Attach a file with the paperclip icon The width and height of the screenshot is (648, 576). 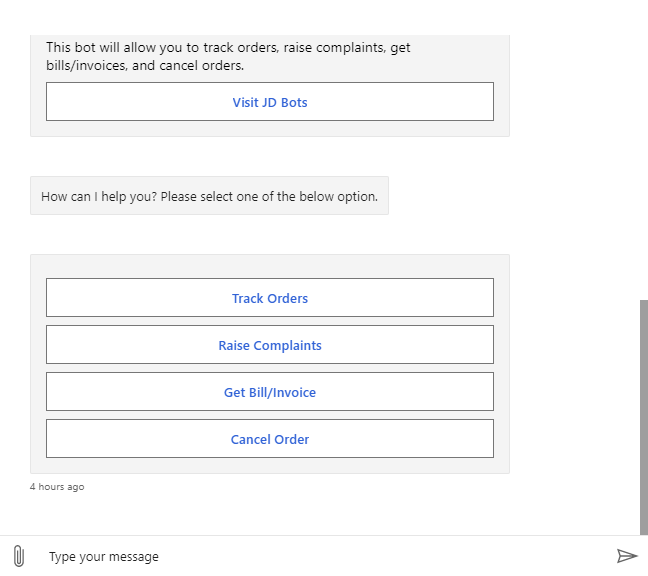pyautogui.click(x=18, y=556)
